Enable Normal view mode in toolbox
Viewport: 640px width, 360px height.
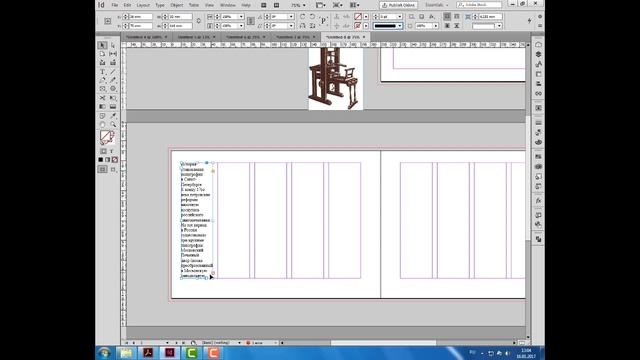102,169
